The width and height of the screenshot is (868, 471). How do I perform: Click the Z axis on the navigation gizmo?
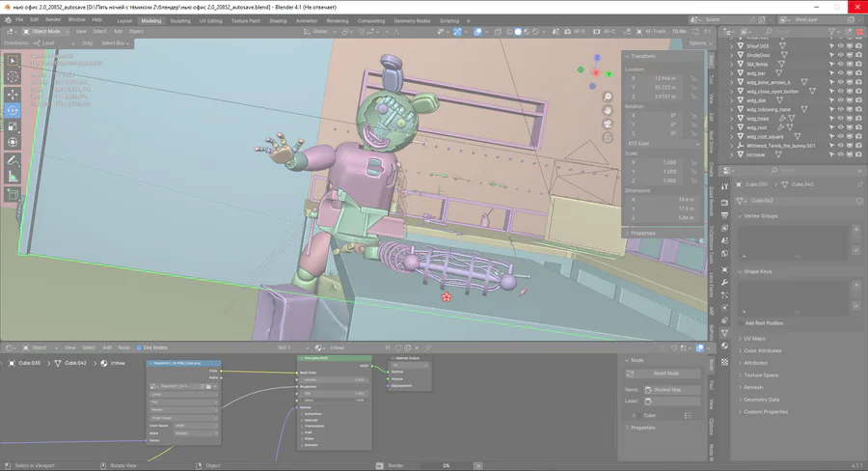pos(597,58)
